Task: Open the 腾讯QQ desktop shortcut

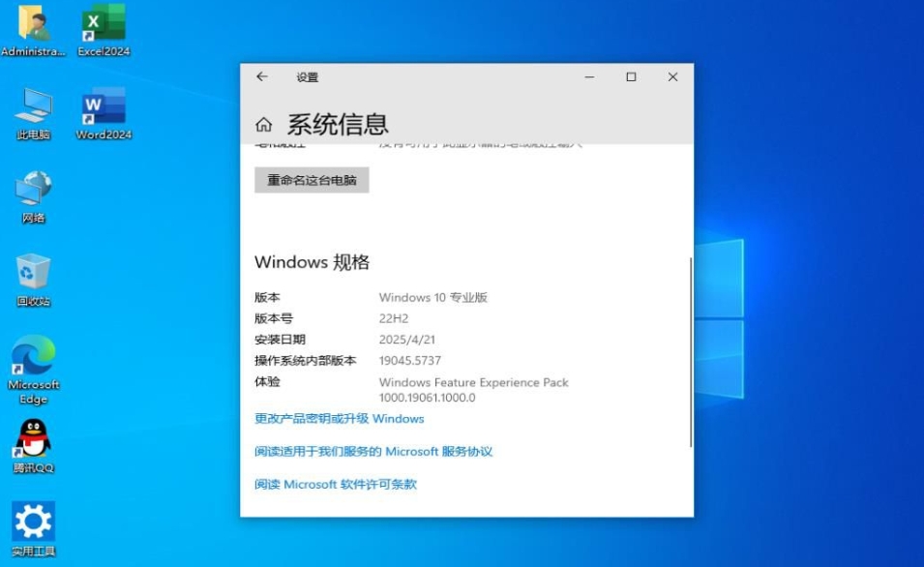Action: pos(33,440)
